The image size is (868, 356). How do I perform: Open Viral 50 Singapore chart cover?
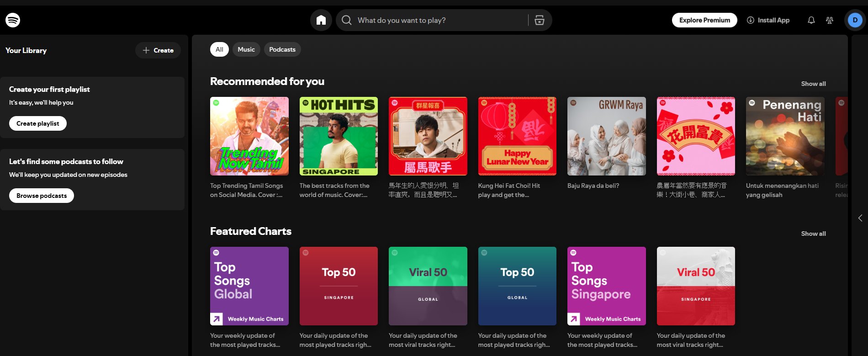click(696, 286)
